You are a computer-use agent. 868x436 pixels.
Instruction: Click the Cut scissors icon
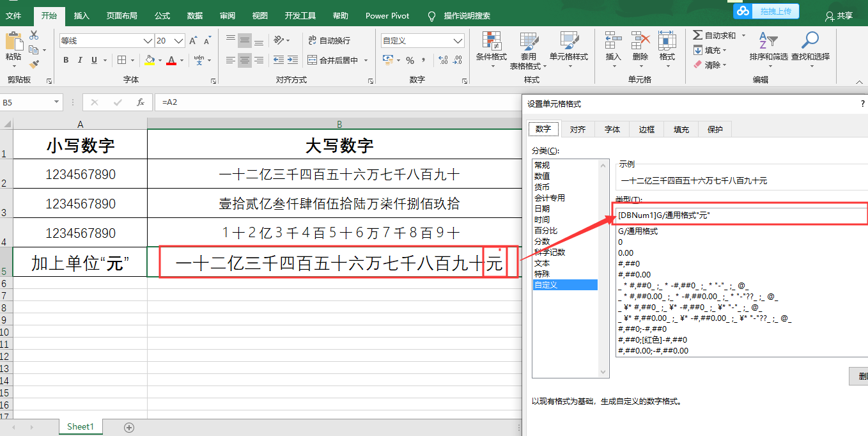tap(34, 35)
